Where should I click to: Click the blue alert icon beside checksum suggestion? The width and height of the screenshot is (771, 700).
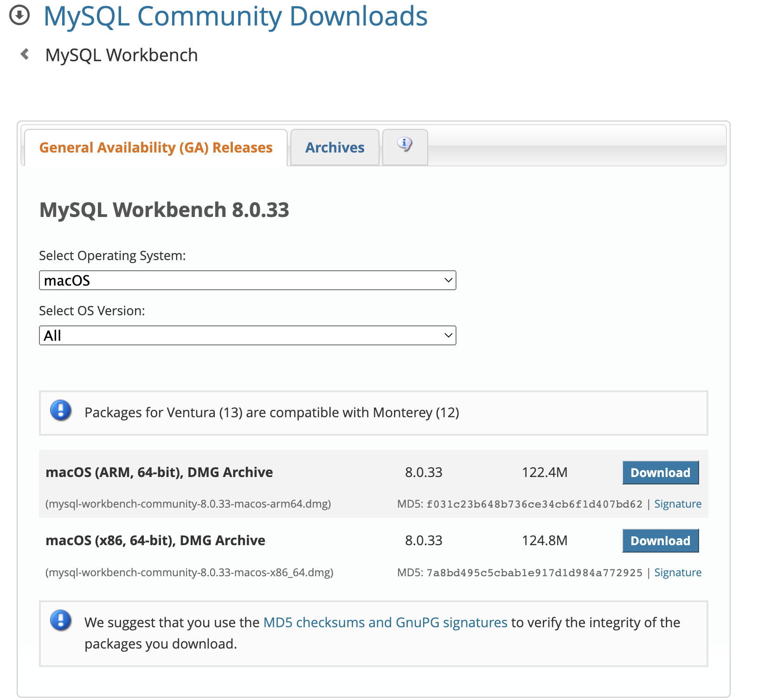point(61,620)
